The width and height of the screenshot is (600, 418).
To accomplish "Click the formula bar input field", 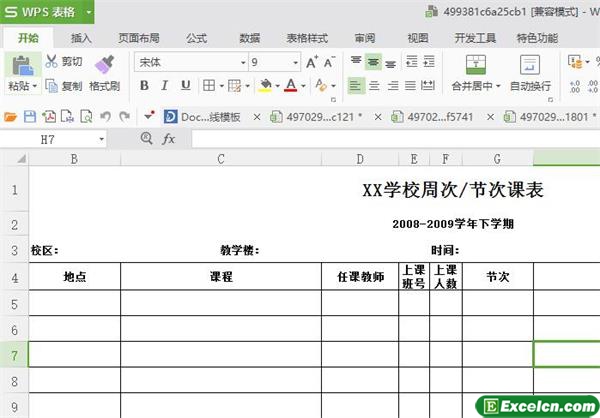I will 396,139.
